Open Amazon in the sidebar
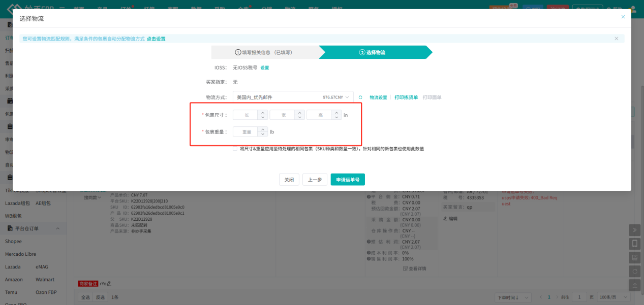644x305 pixels. coord(14,280)
